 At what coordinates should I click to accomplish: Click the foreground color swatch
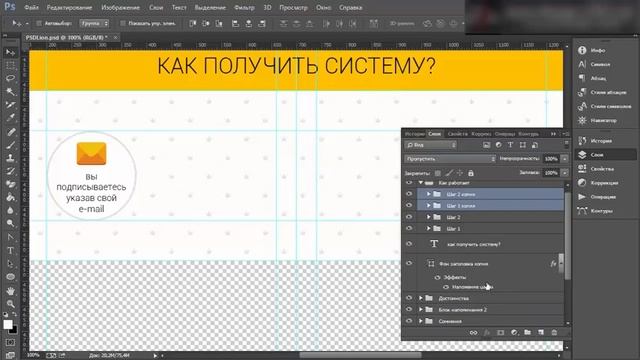point(7,324)
